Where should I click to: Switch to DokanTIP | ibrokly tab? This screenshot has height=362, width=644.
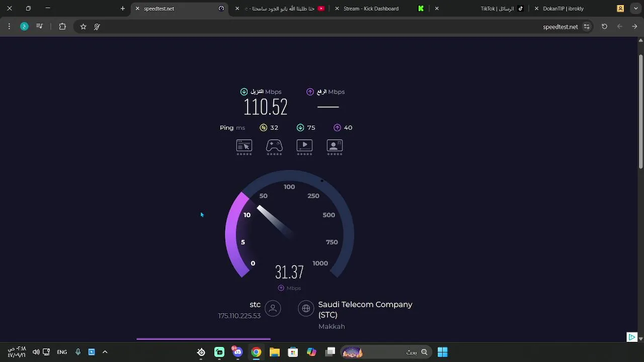(x=580, y=9)
